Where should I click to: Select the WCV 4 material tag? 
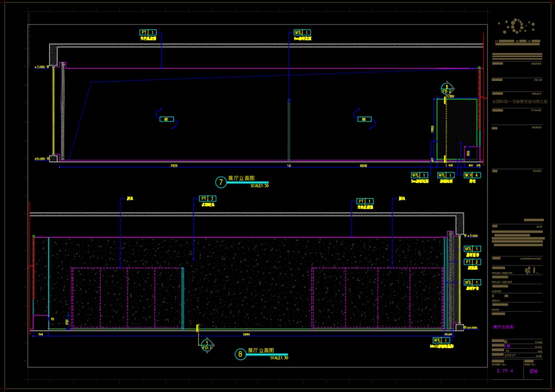(x=472, y=175)
